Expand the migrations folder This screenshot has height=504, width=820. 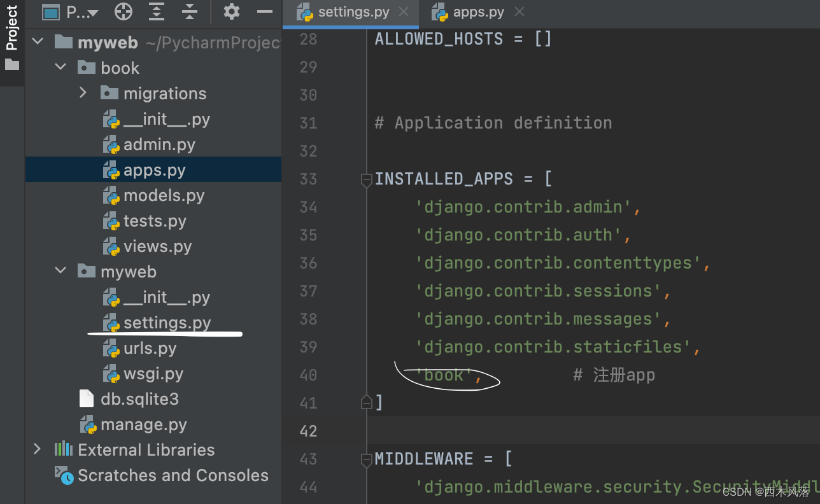pyautogui.click(x=82, y=93)
